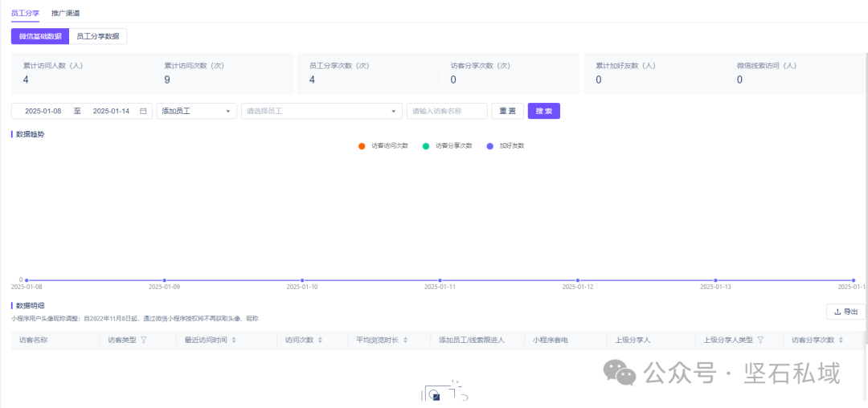Open the start date 2025-01-08 picker
This screenshot has width=868, height=408.
coord(43,111)
